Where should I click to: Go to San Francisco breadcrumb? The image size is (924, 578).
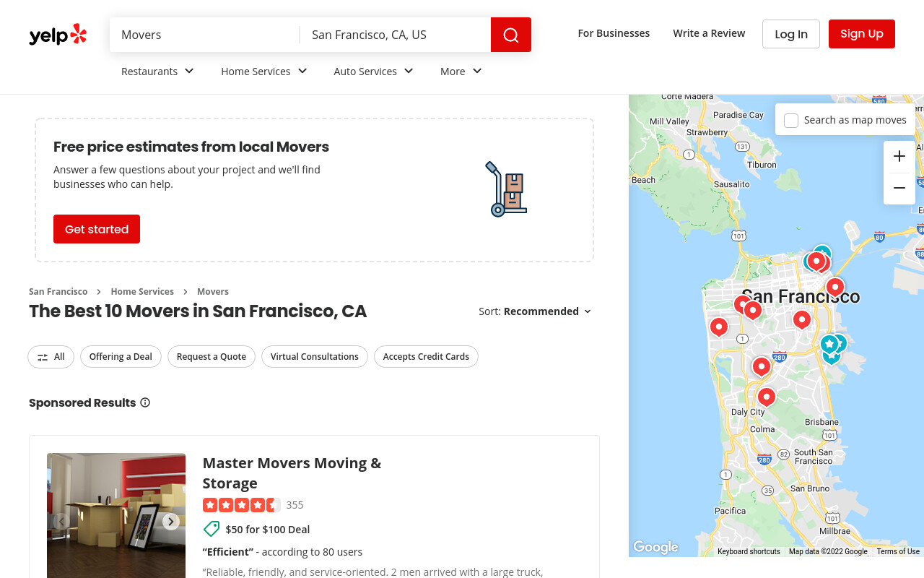click(x=58, y=292)
